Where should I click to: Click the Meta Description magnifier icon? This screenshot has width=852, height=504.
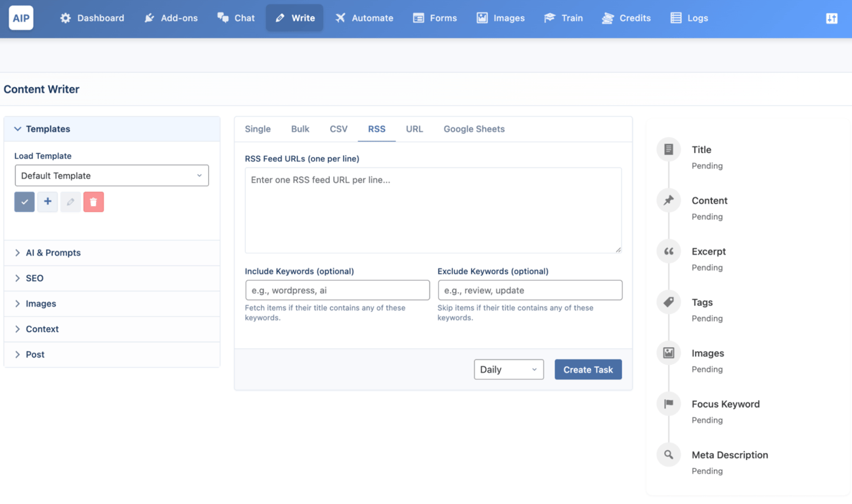point(668,454)
